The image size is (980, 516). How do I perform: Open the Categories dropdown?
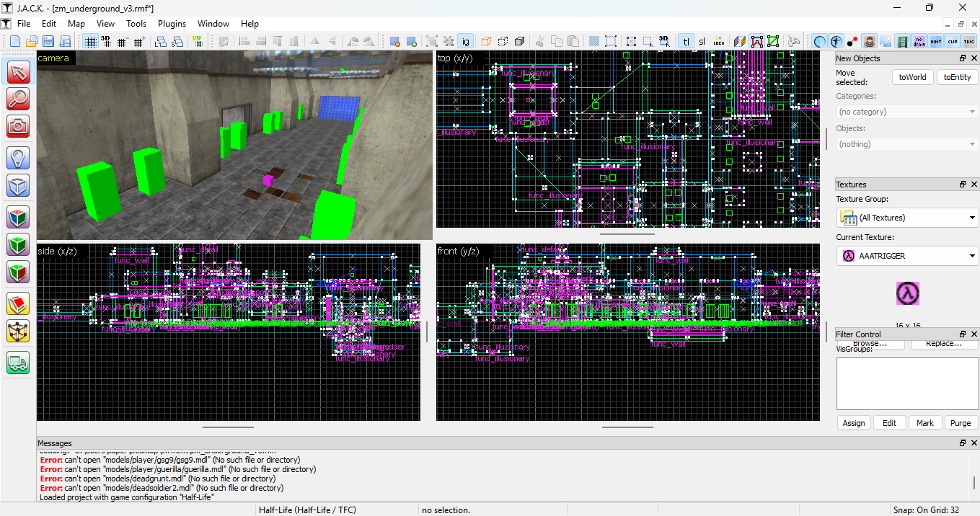pyautogui.click(x=907, y=112)
